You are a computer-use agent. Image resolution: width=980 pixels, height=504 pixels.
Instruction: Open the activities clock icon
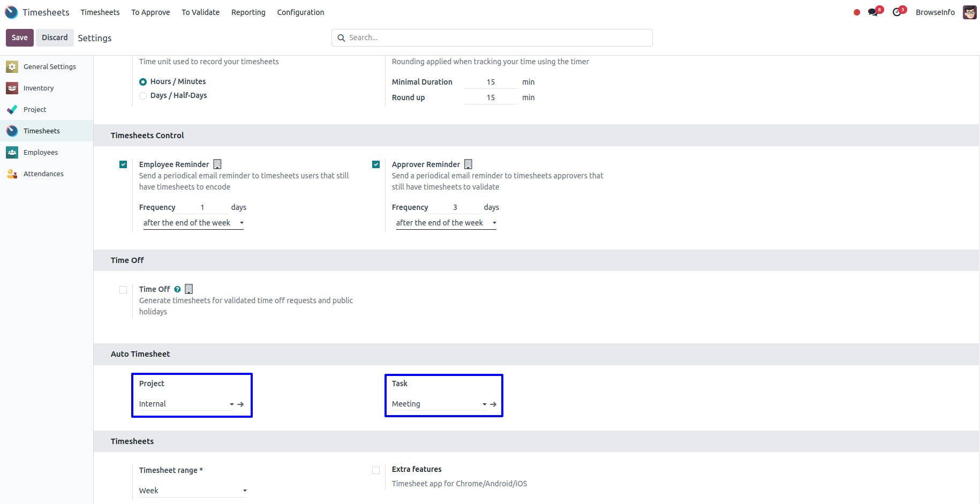898,12
